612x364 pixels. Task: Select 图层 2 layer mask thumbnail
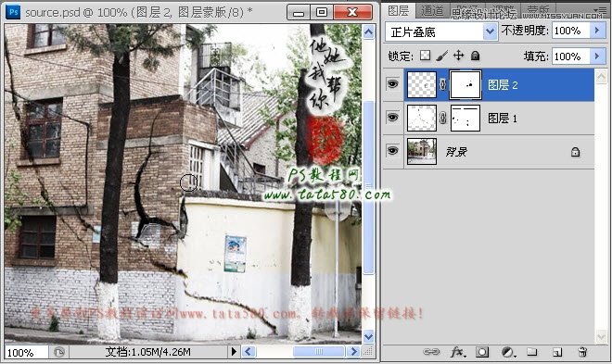click(x=465, y=84)
